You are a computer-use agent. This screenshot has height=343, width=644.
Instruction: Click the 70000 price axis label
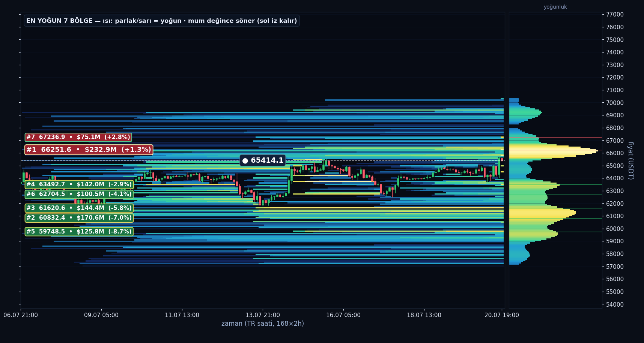[x=614, y=103]
